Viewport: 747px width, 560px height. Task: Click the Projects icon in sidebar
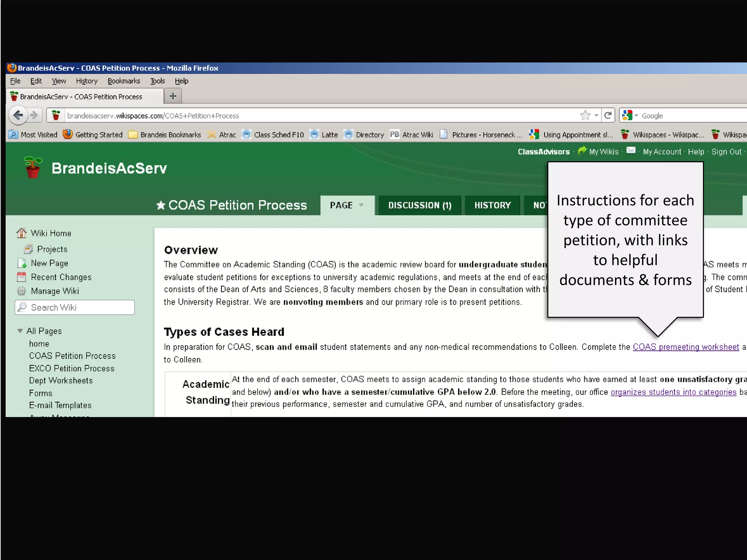click(28, 249)
